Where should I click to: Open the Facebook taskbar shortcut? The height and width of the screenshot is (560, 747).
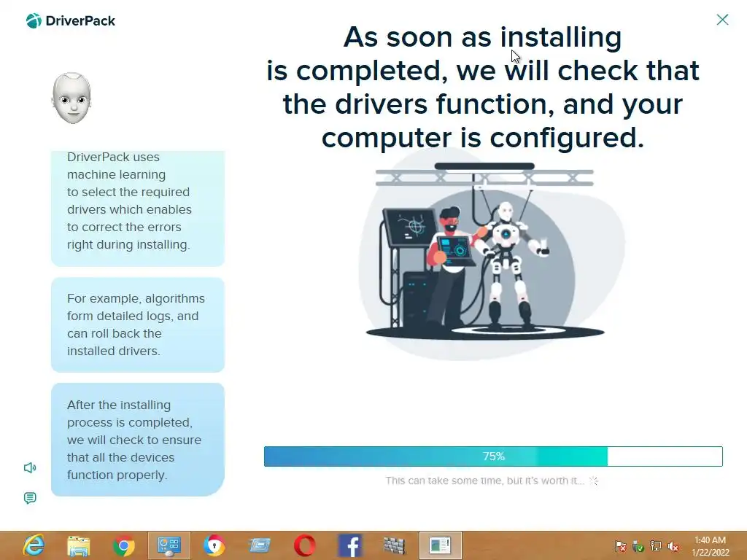[349, 545]
